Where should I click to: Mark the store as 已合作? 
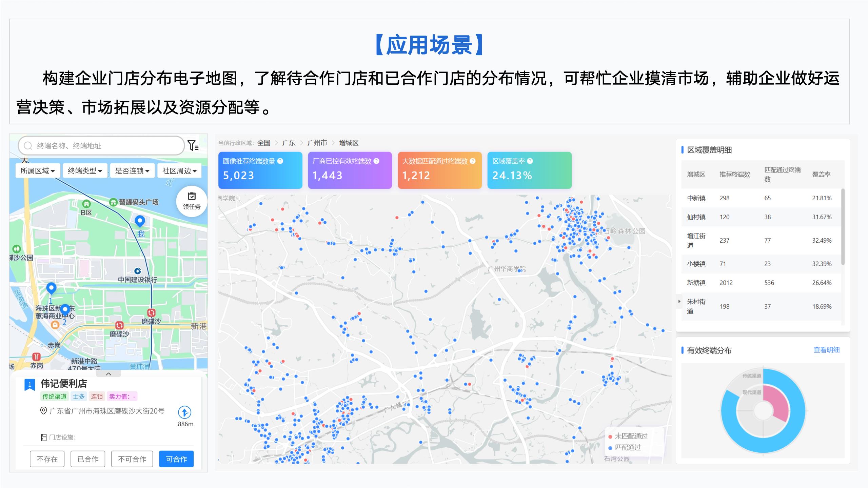tap(88, 459)
